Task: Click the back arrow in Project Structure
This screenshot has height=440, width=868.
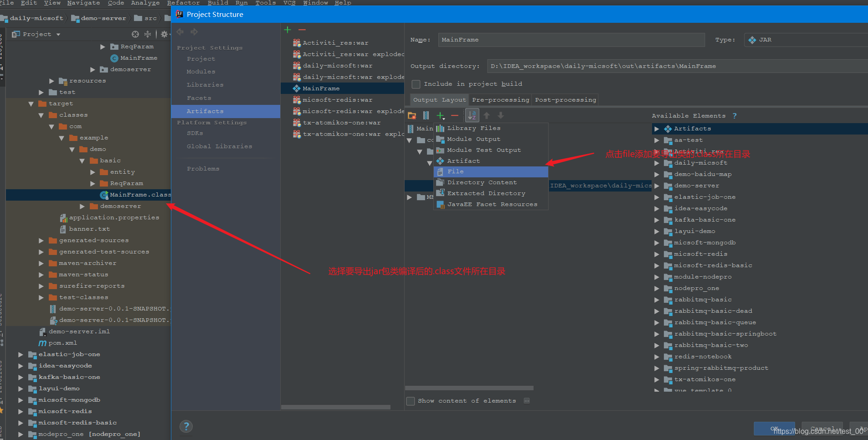Action: pos(180,32)
